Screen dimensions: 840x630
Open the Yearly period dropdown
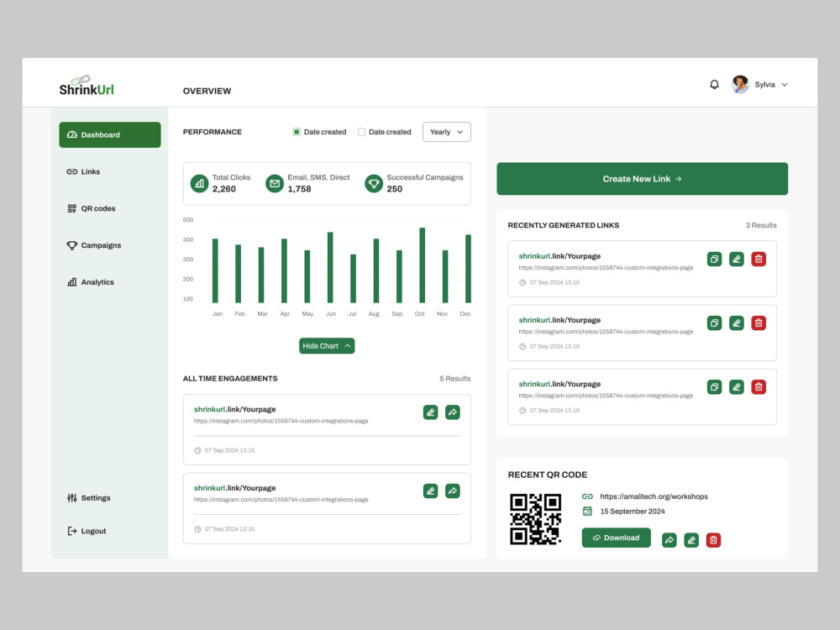click(x=446, y=132)
